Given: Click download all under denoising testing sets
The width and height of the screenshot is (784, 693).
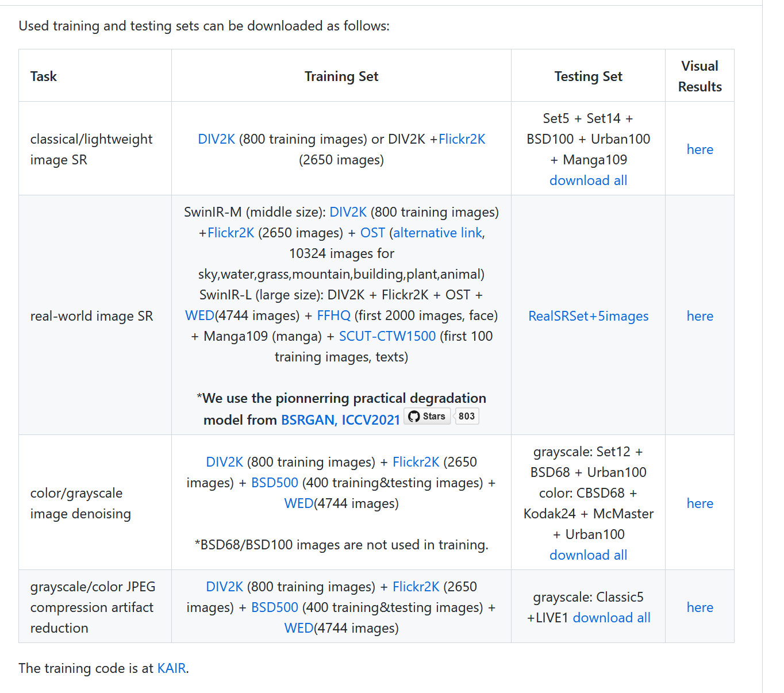Looking at the screenshot, I should click(x=588, y=555).
